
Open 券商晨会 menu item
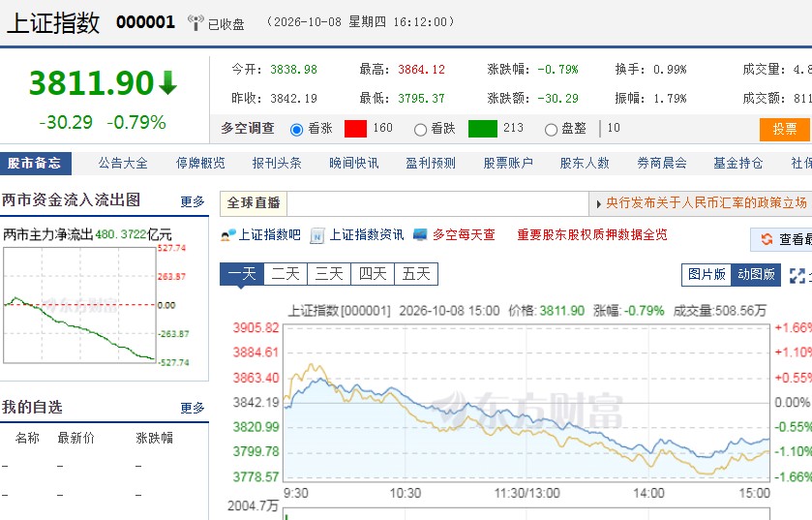662,163
